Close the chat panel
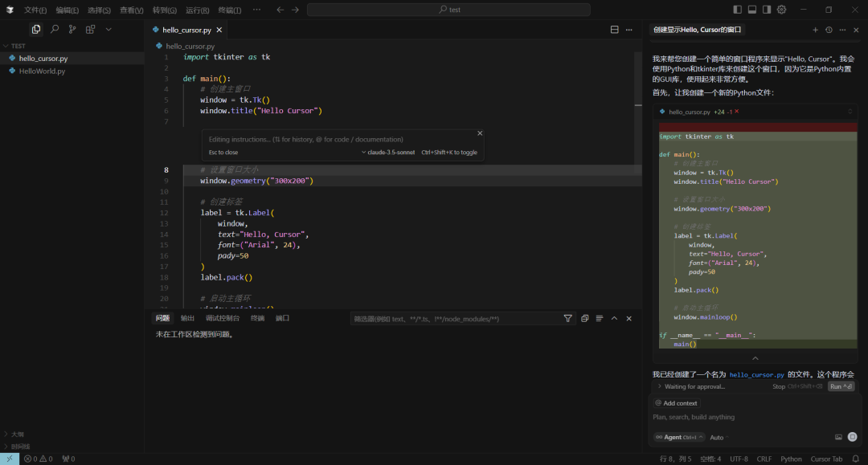Viewport: 868px width, 465px height. [x=856, y=30]
